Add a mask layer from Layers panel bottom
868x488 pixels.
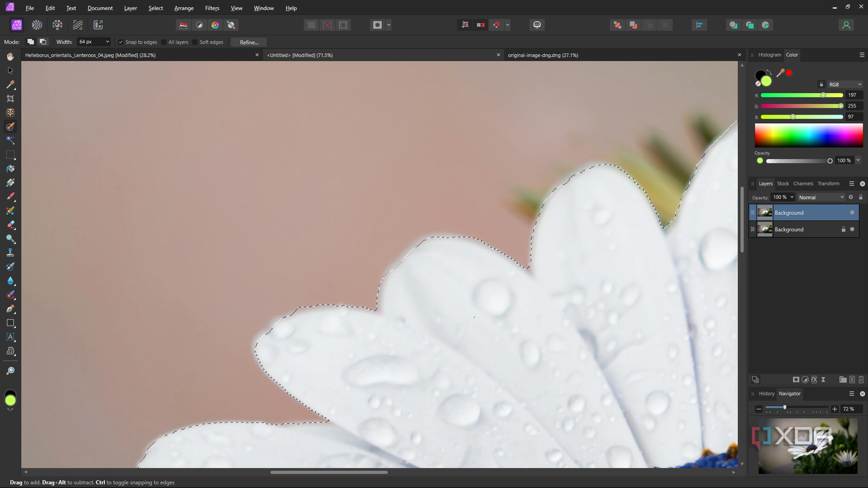796,380
